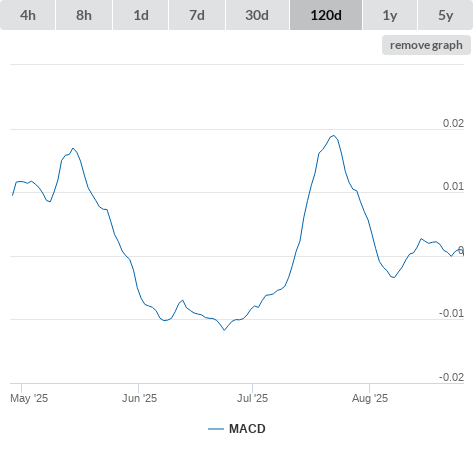
Task: Choose the 1d time range tab
Action: pos(141,15)
